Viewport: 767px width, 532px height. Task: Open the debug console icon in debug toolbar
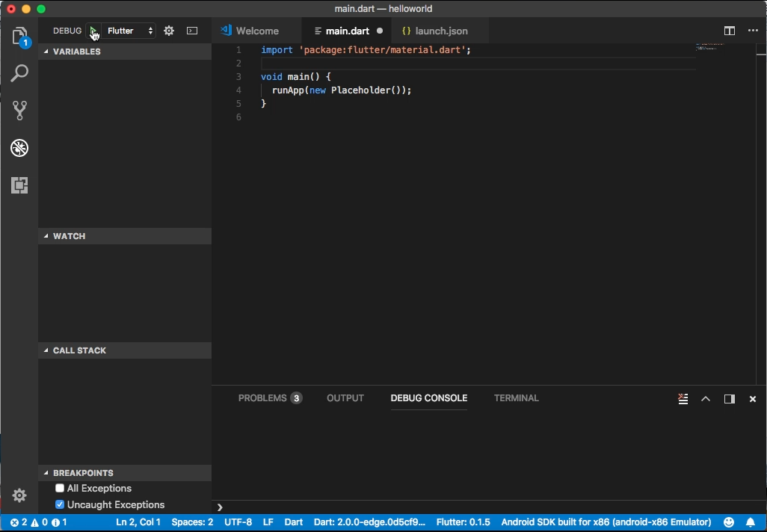pyautogui.click(x=192, y=31)
